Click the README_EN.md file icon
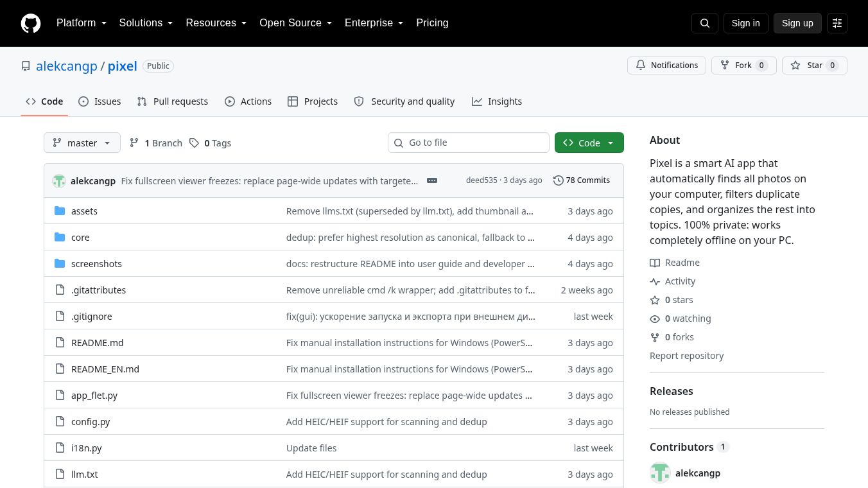This screenshot has height=488, width=868. pyautogui.click(x=60, y=369)
